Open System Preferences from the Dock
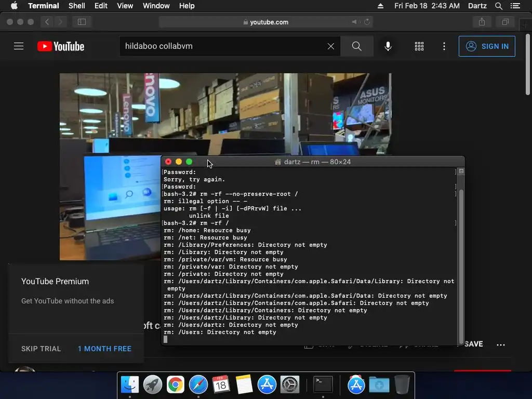 (x=289, y=385)
